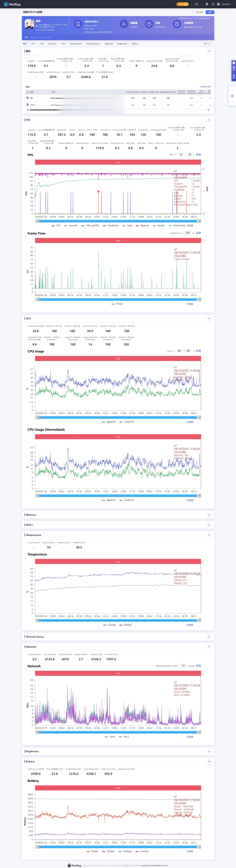Collapse the FPS section
This screenshot has height=868, width=236.
209,120
